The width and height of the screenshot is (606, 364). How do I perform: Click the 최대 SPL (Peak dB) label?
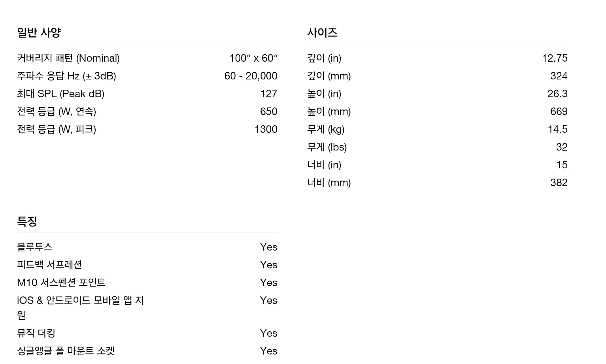point(60,94)
